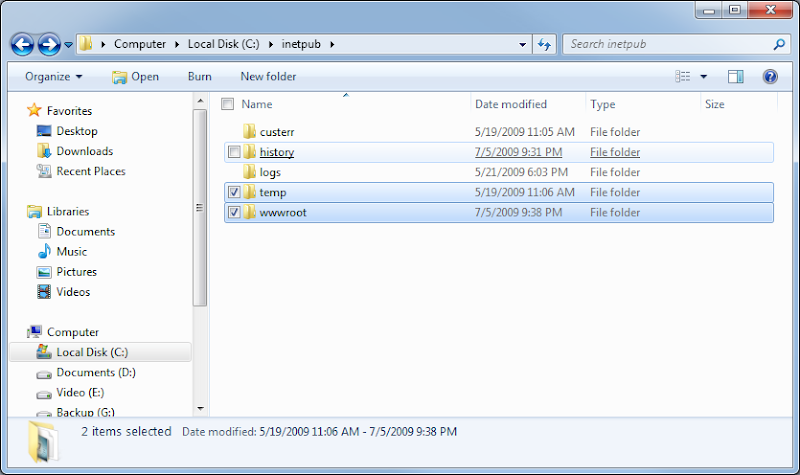Open the Music library

[x=71, y=252]
